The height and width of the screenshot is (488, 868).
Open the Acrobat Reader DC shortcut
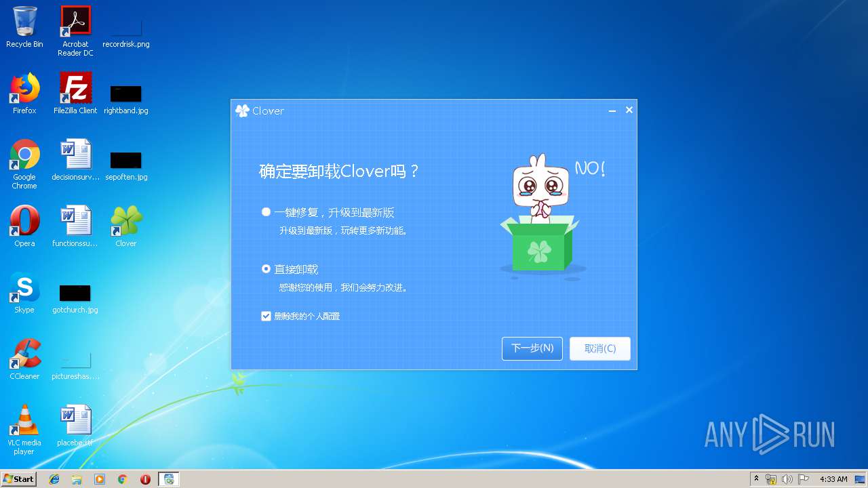[75, 31]
